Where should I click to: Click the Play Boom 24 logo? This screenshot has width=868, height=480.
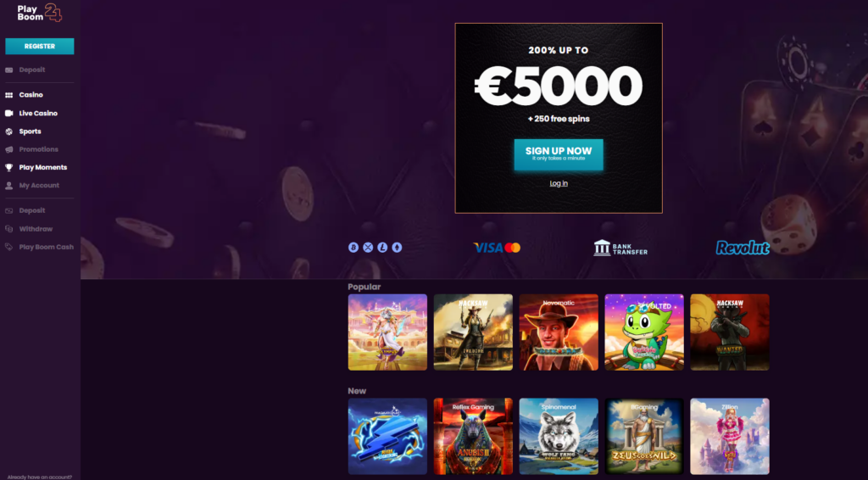[39, 13]
